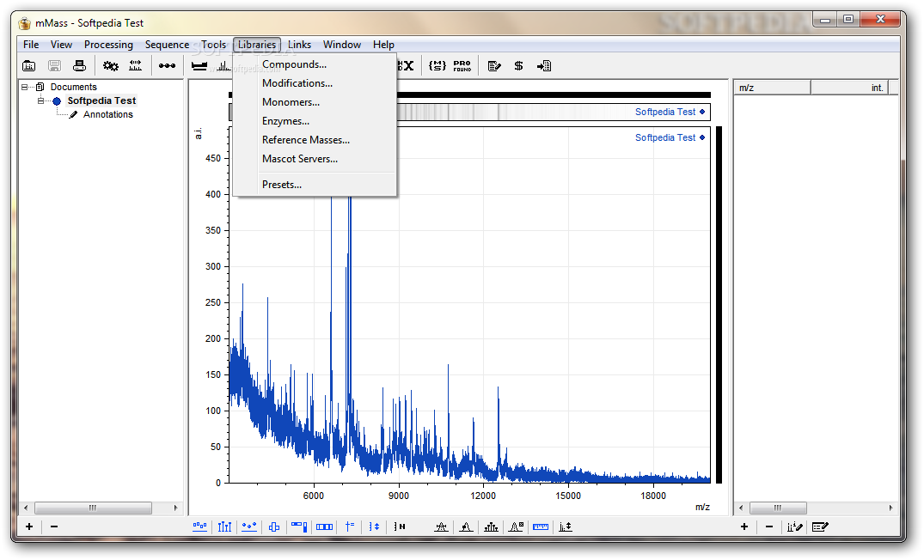The height and width of the screenshot is (560, 924).
Task: Click the documents panel horizontal scrollbar thumb
Action: [x=93, y=508]
